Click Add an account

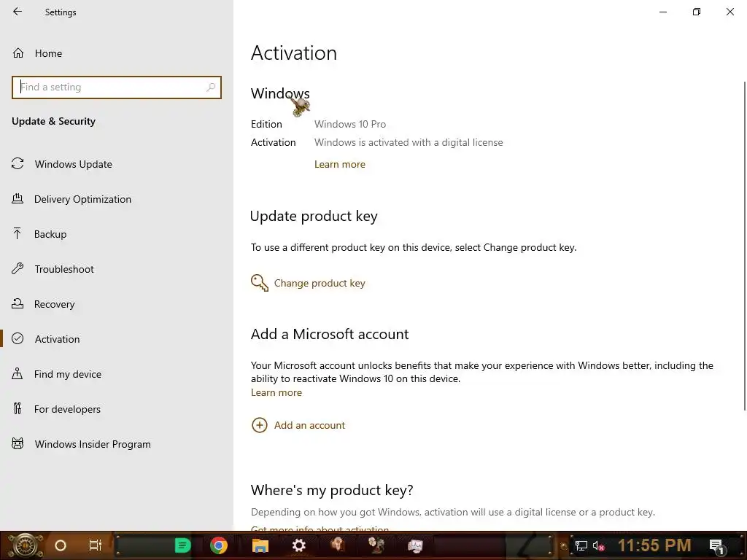click(309, 425)
